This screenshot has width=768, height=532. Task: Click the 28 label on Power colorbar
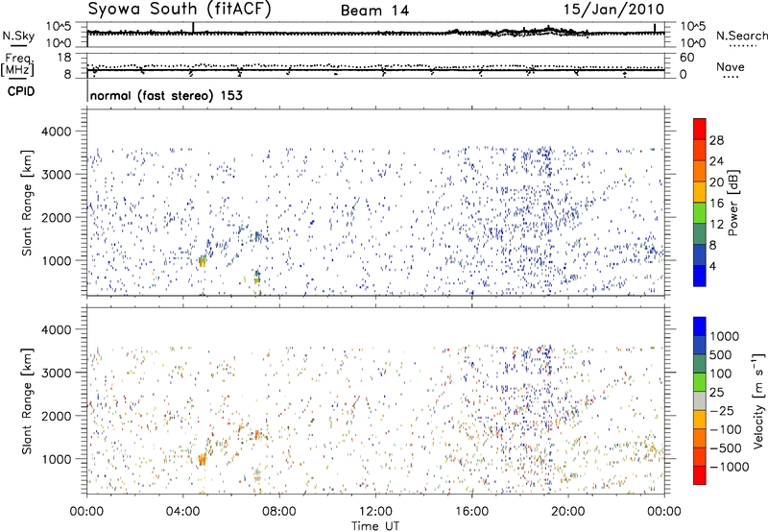pyautogui.click(x=716, y=140)
